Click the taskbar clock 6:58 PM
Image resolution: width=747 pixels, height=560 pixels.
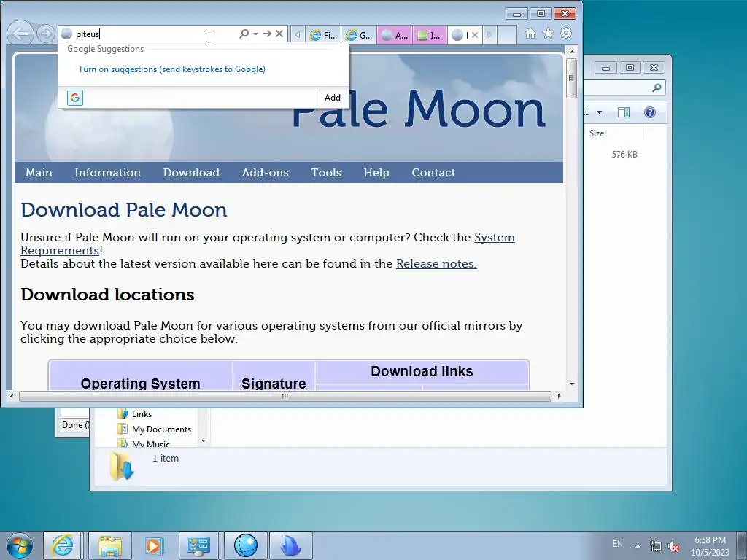click(x=710, y=540)
